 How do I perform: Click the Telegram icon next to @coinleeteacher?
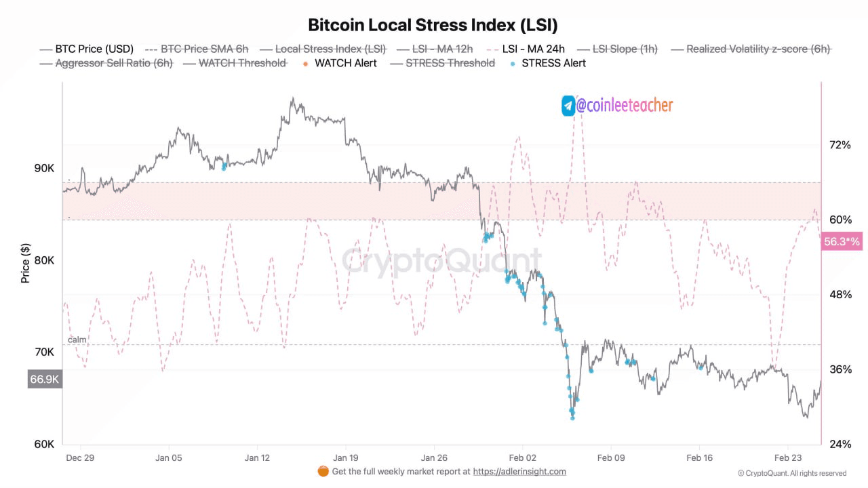568,106
